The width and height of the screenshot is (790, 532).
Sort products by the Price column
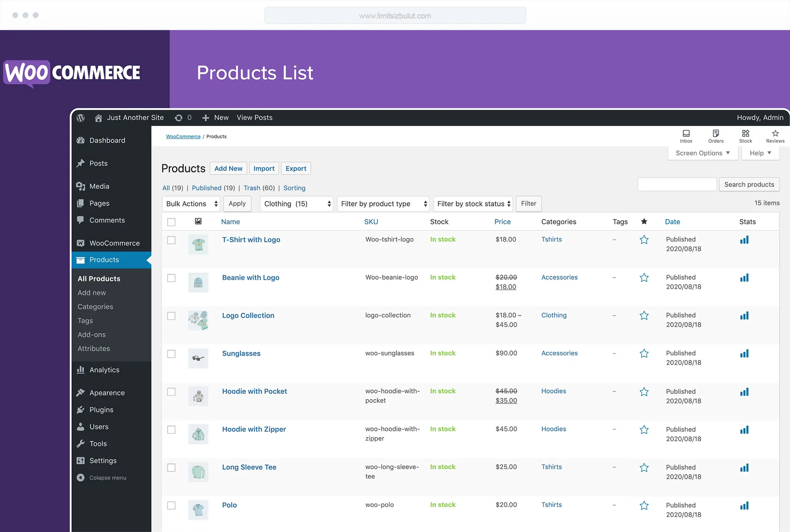(x=502, y=222)
